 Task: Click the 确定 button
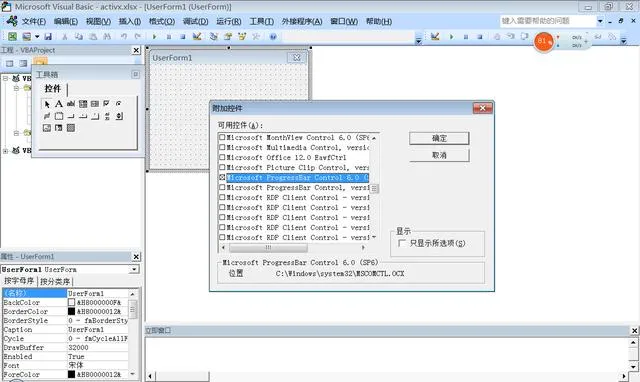(439, 138)
